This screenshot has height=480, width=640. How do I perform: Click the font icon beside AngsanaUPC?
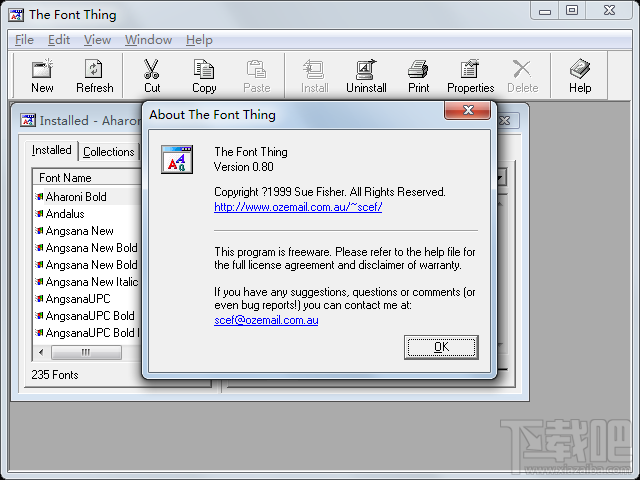(x=39, y=299)
